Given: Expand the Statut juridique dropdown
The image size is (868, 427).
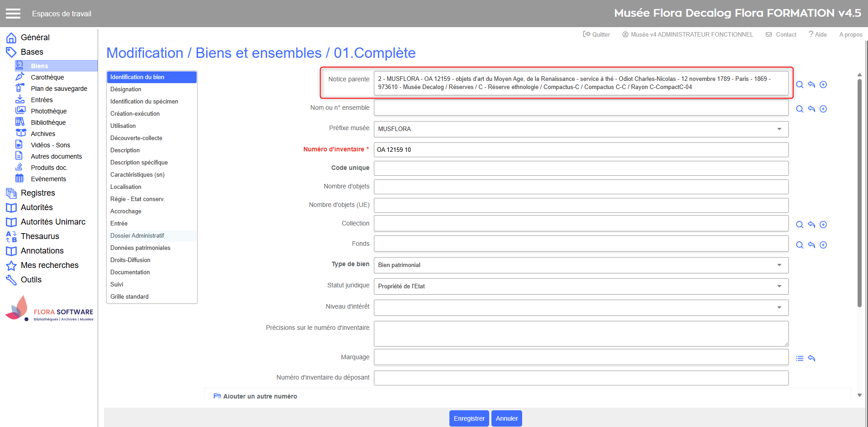Looking at the screenshot, I should (x=779, y=286).
